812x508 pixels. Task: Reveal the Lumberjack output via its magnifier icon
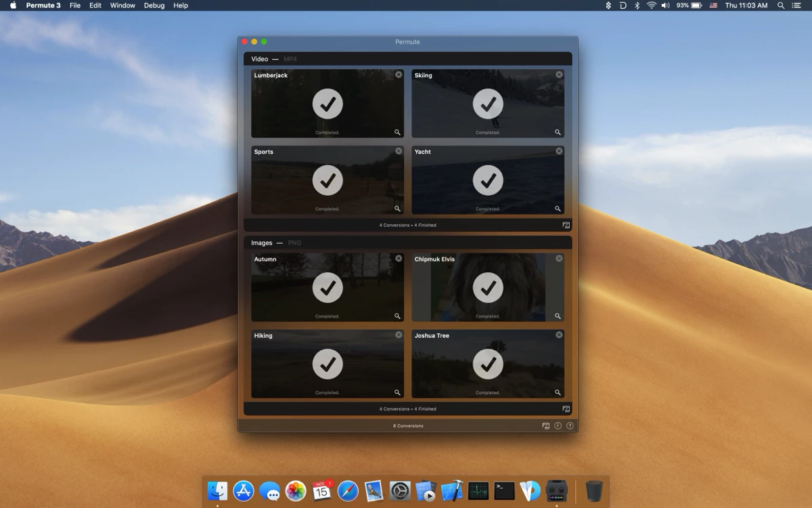click(x=397, y=132)
